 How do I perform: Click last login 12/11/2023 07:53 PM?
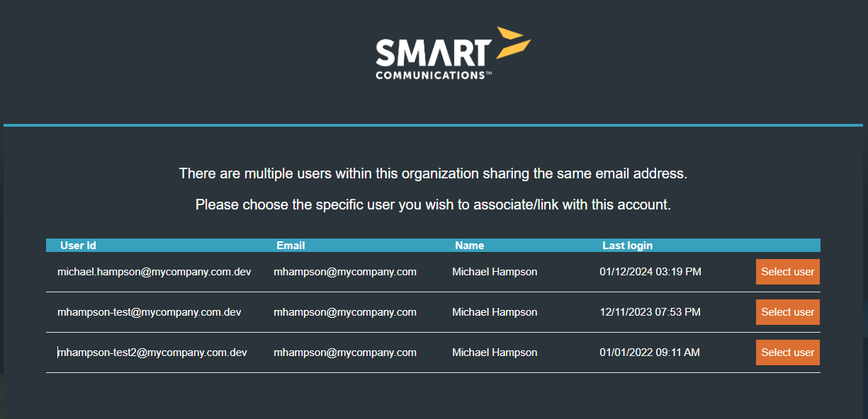pyautogui.click(x=650, y=312)
